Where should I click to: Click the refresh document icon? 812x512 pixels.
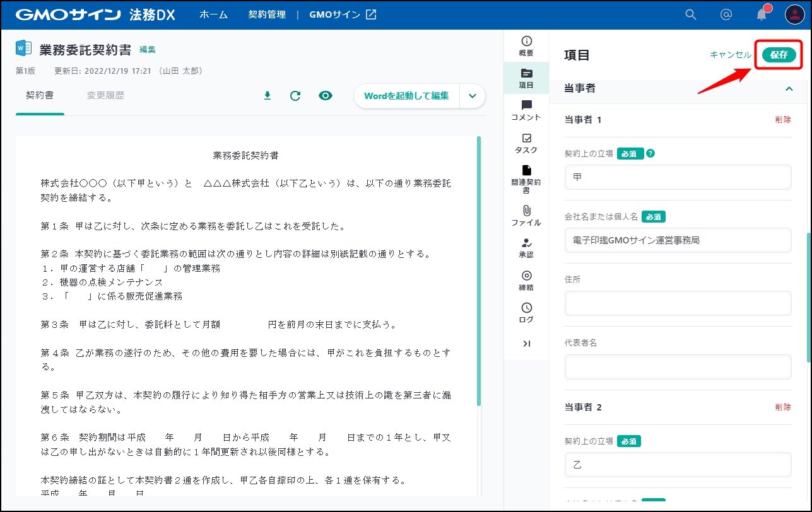295,96
